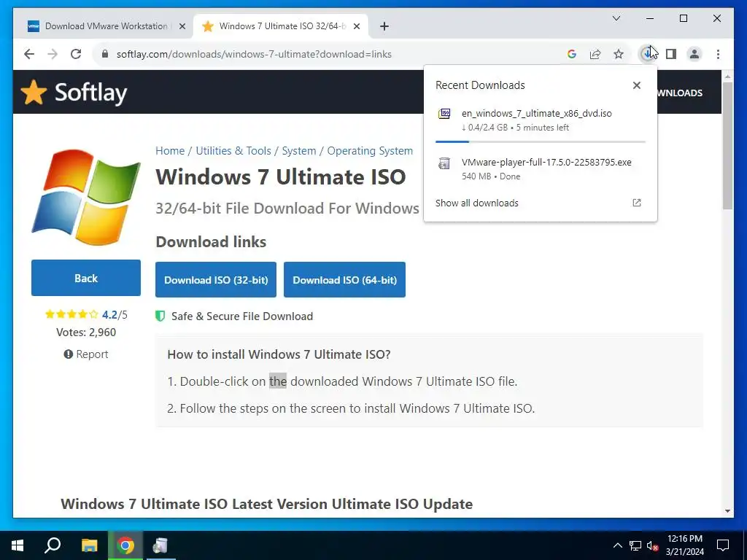Toggle the Chrome downloads icon
Viewport: 747px width, 560px height.
click(646, 54)
